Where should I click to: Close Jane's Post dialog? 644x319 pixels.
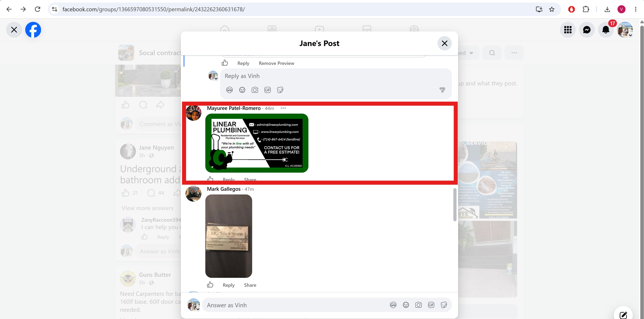pyautogui.click(x=444, y=43)
